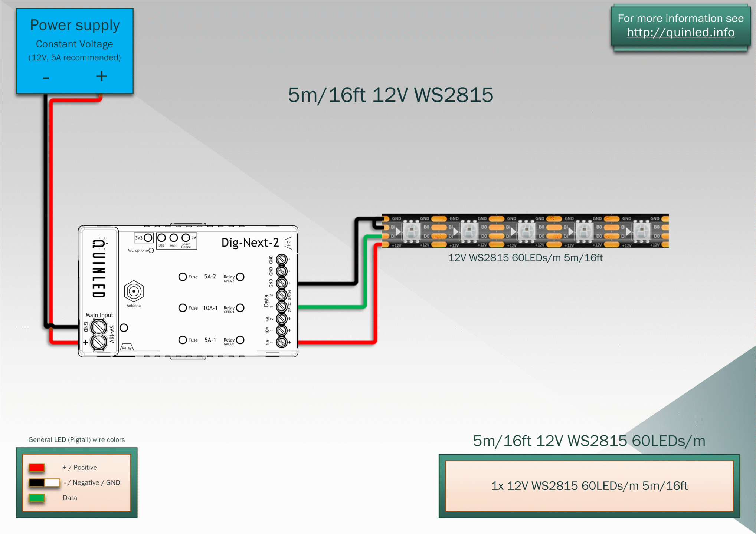Click the Data 1 GPIO2 screw terminal
This screenshot has height=534, width=756.
pos(282,307)
